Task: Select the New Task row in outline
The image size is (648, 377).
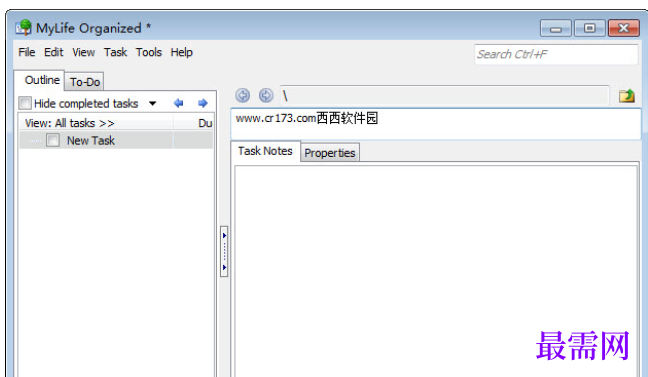Action: [117, 140]
